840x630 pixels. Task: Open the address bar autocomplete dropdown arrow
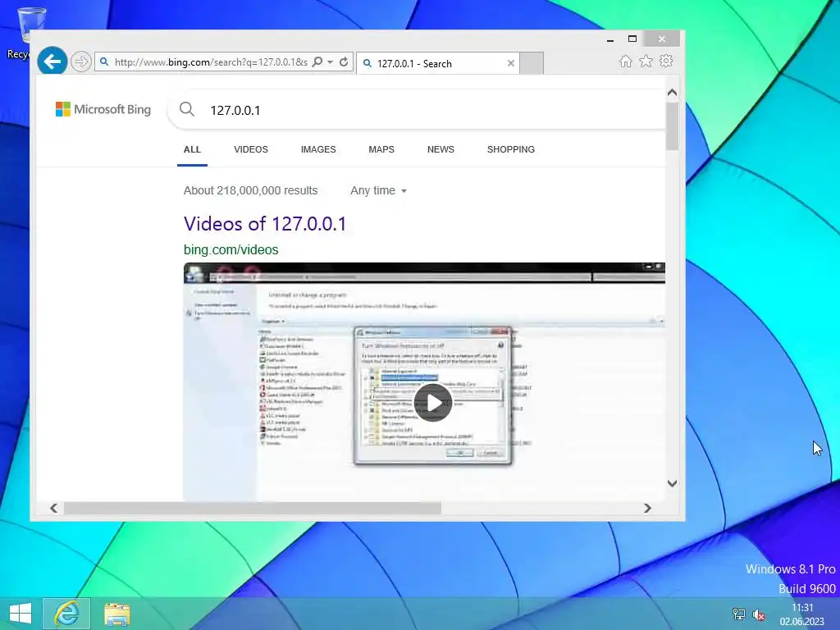pyautogui.click(x=331, y=62)
